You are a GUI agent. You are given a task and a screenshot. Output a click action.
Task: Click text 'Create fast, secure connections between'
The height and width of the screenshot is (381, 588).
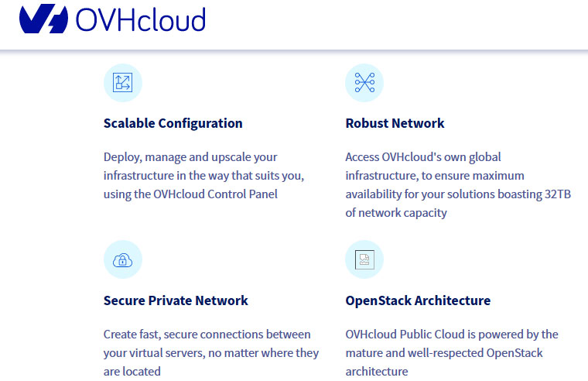pyautogui.click(x=207, y=335)
